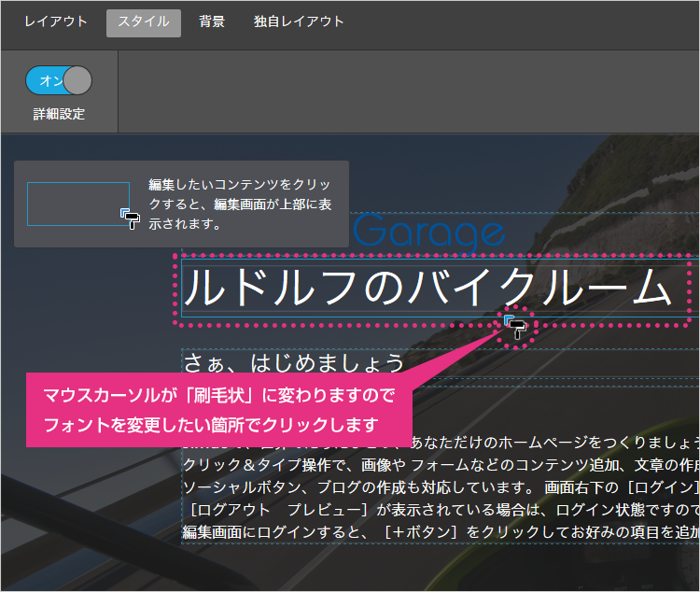700x592 pixels.
Task: Open the レイアウト tab
Action: click(x=56, y=21)
